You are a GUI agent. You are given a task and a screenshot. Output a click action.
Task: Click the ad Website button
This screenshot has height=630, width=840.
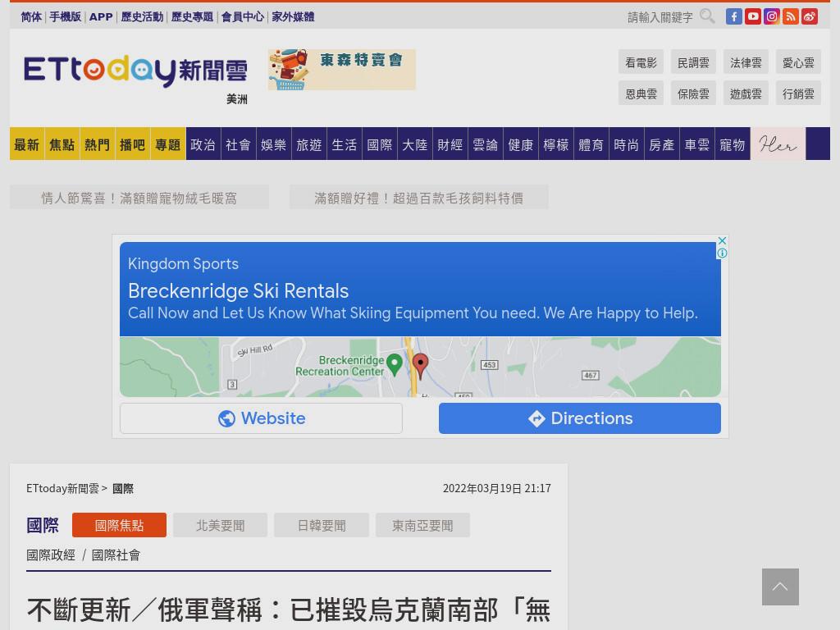(262, 418)
